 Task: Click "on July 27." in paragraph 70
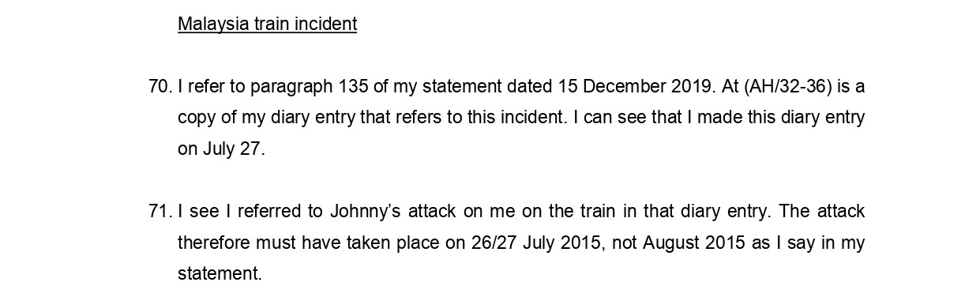coord(221,149)
